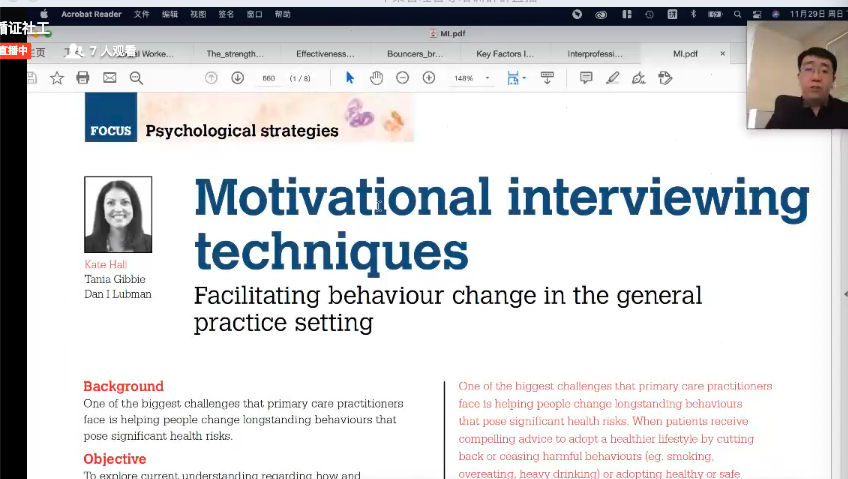The width and height of the screenshot is (848, 479).
Task: Open Creative Cloud menu bar icon
Action: (601, 15)
